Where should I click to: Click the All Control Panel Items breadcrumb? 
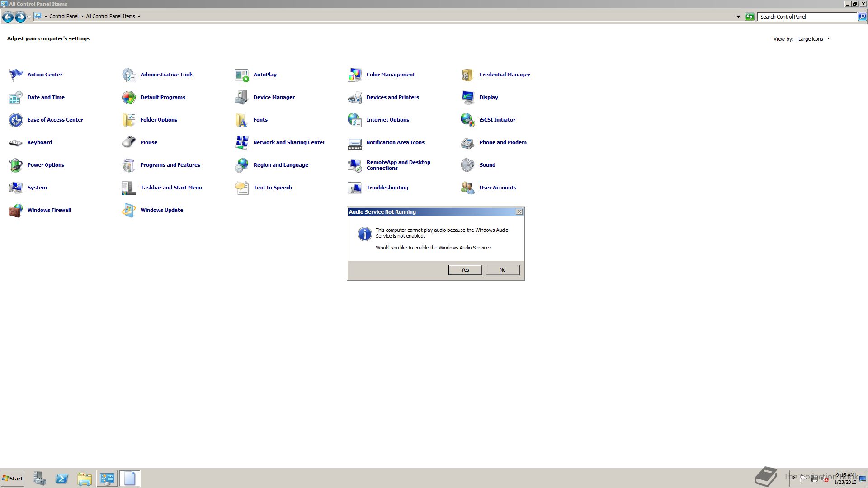110,16
